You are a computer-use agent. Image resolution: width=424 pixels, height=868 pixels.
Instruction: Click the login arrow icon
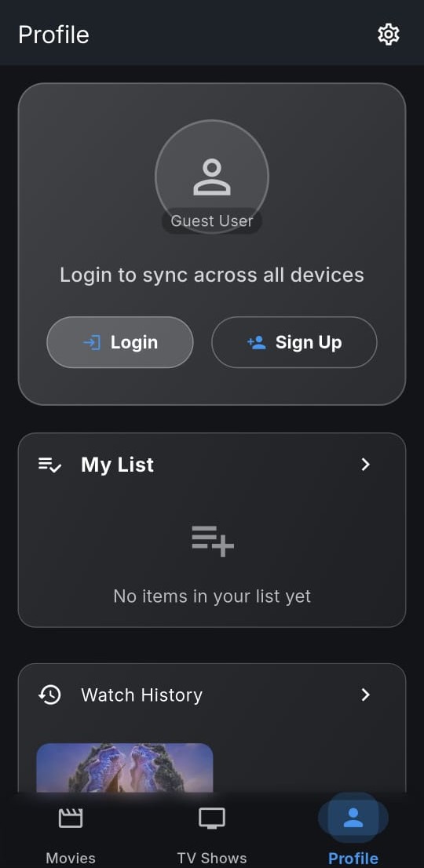point(92,343)
